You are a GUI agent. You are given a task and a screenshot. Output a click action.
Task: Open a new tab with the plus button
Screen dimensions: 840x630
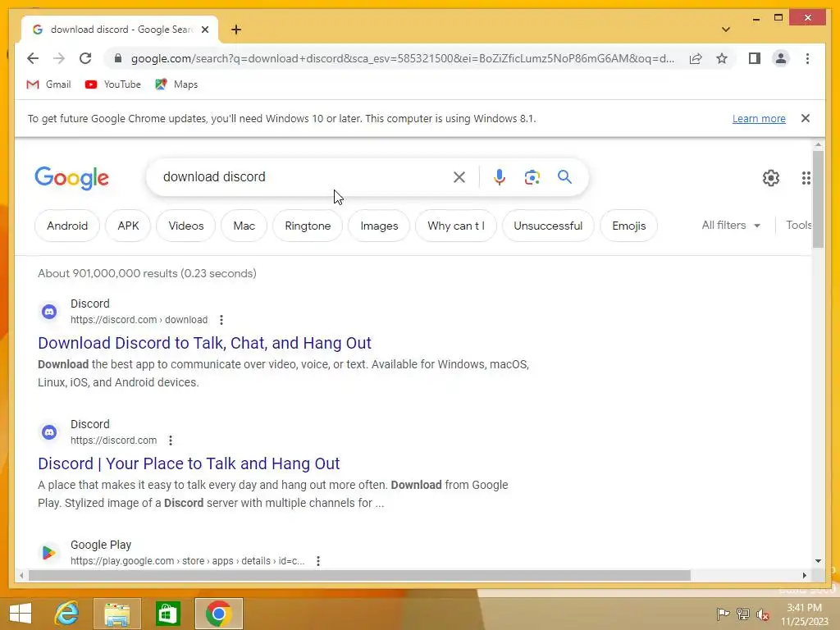click(236, 30)
